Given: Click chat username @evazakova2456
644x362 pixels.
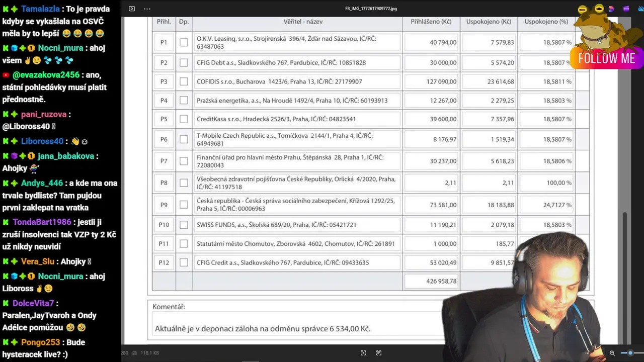Looking at the screenshot, I should [x=46, y=75].
